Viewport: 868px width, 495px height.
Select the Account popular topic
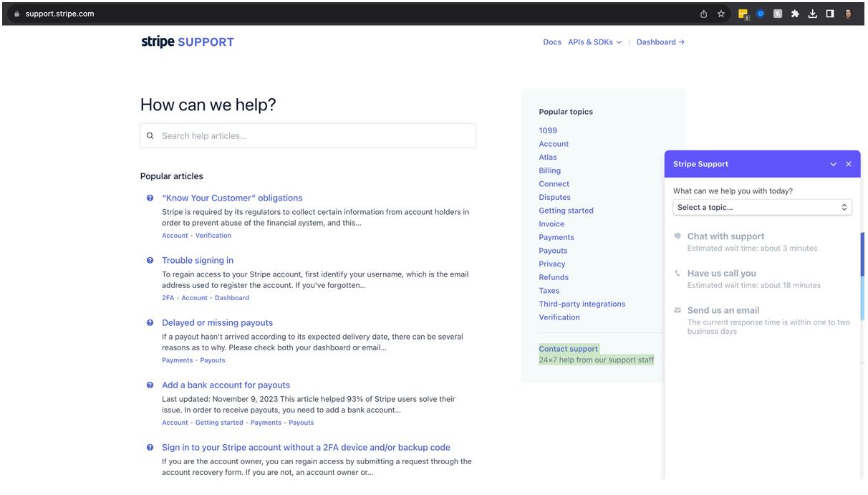554,144
